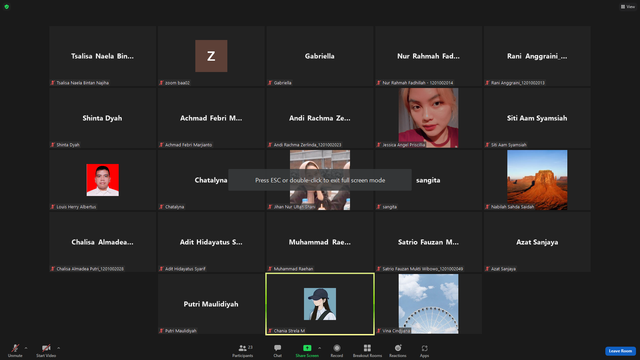Open the Participants panel
640x360 pixels.
243,350
